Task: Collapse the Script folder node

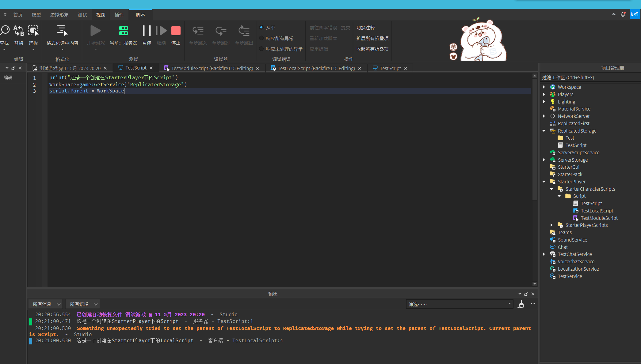Action: 559,196
